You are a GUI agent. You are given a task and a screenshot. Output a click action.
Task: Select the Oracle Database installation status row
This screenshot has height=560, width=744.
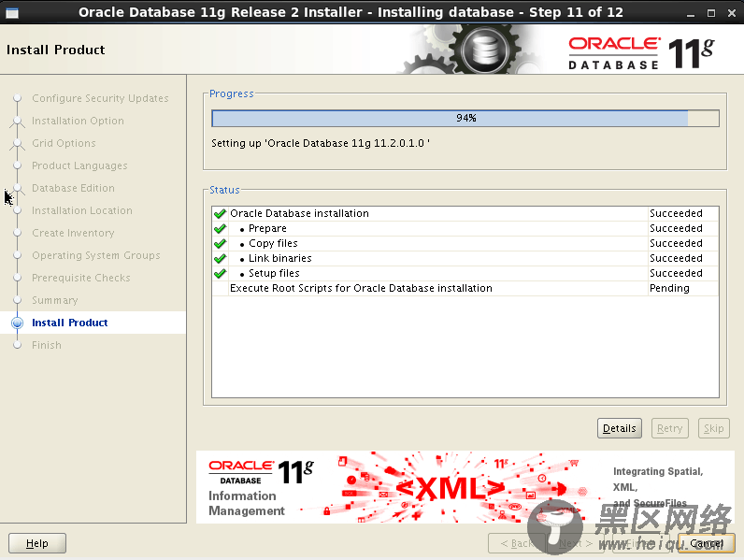[x=465, y=213]
